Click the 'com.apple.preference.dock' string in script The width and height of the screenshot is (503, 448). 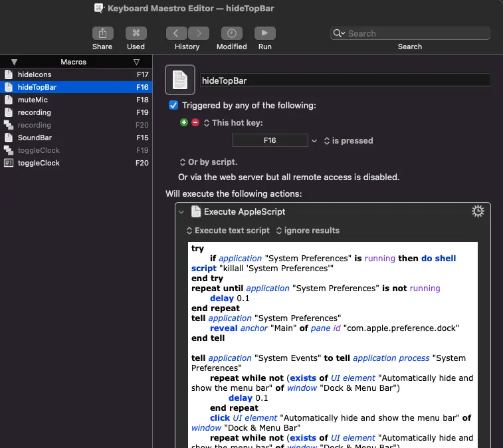tap(401, 328)
